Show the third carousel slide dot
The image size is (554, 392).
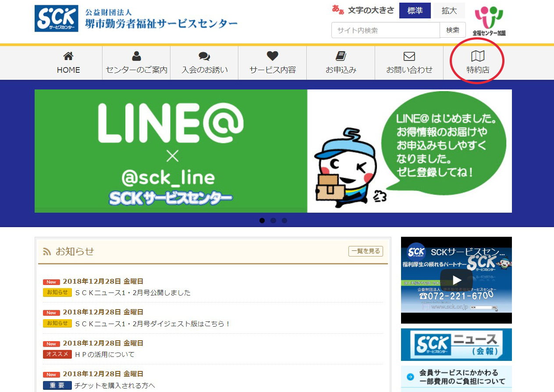click(284, 221)
